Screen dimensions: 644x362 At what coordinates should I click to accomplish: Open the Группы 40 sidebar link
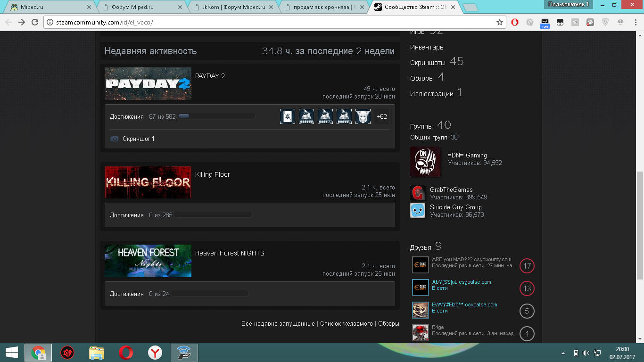[430, 125]
